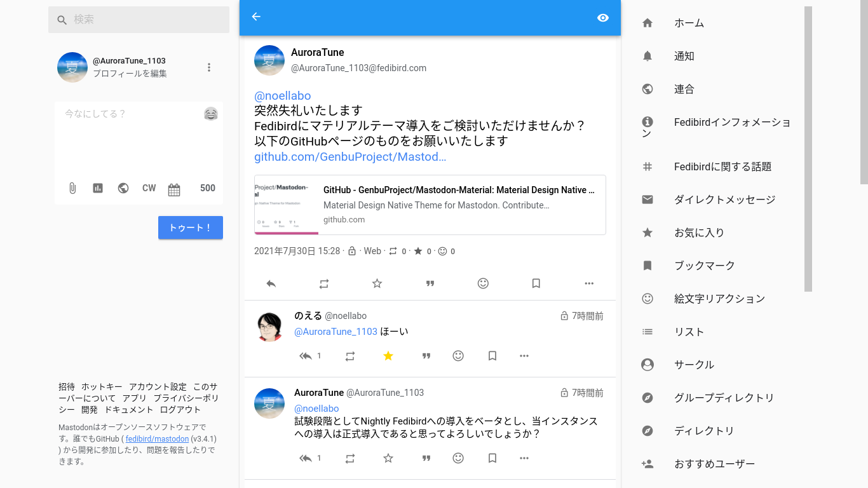Image resolution: width=868 pixels, height=488 pixels.
Task: Toggle the CW content warning
Action: [149, 188]
